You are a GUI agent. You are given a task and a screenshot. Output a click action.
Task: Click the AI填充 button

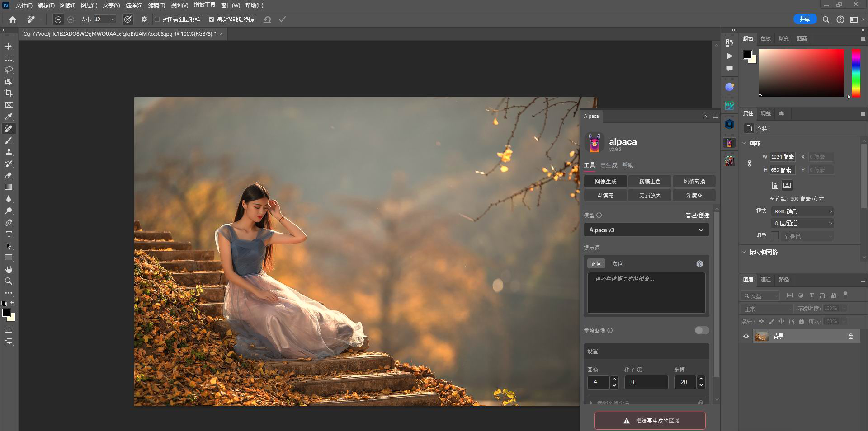[605, 195]
